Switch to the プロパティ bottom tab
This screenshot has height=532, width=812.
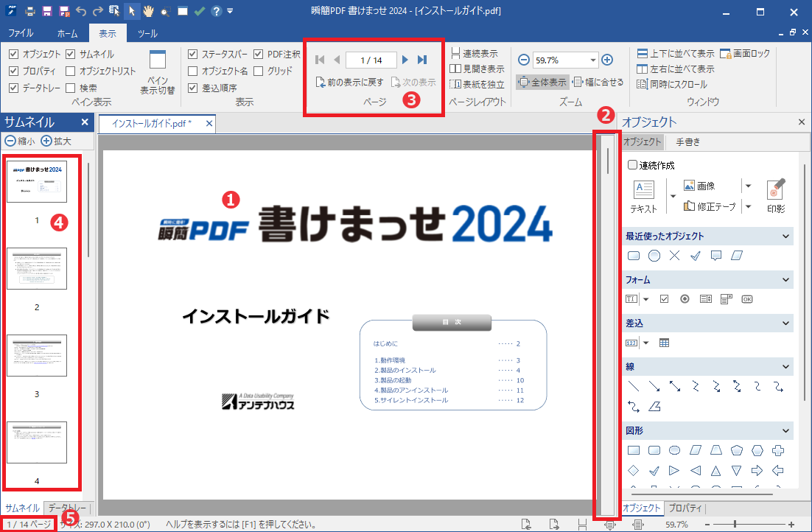click(x=685, y=508)
